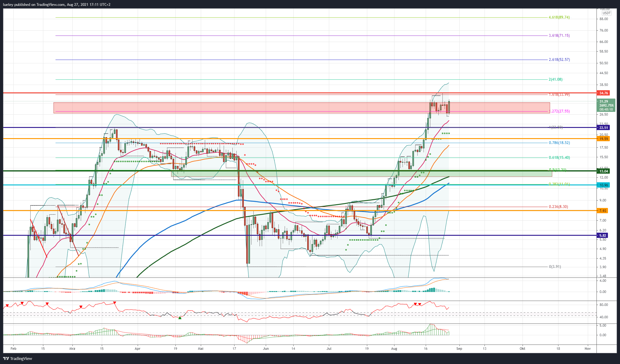Click the 3.618(71.15) Fibonacci label
This screenshot has width=620, height=364.
[559, 36]
